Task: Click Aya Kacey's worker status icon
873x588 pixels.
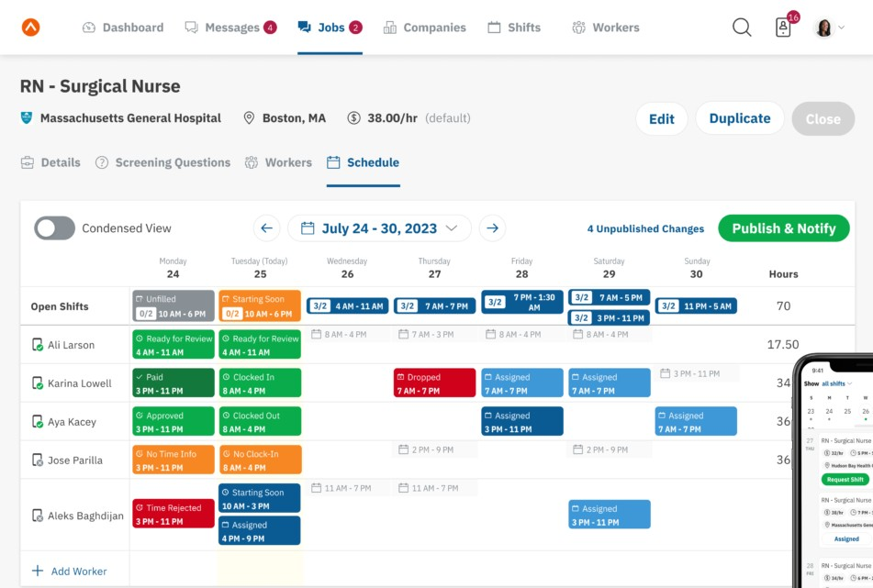Action: (38, 422)
